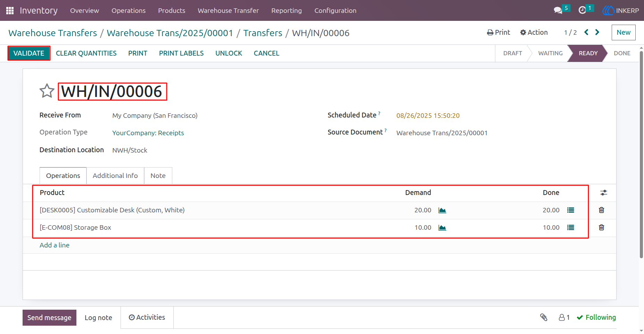Viewport: 644px width, 334px height.
Task: Open optional columns settings icon
Action: (604, 193)
